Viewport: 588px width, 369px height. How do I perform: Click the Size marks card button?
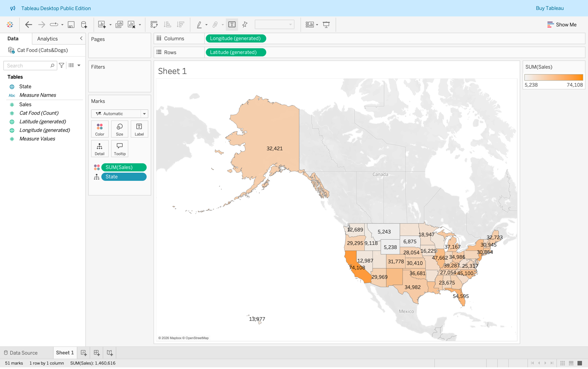tap(119, 129)
